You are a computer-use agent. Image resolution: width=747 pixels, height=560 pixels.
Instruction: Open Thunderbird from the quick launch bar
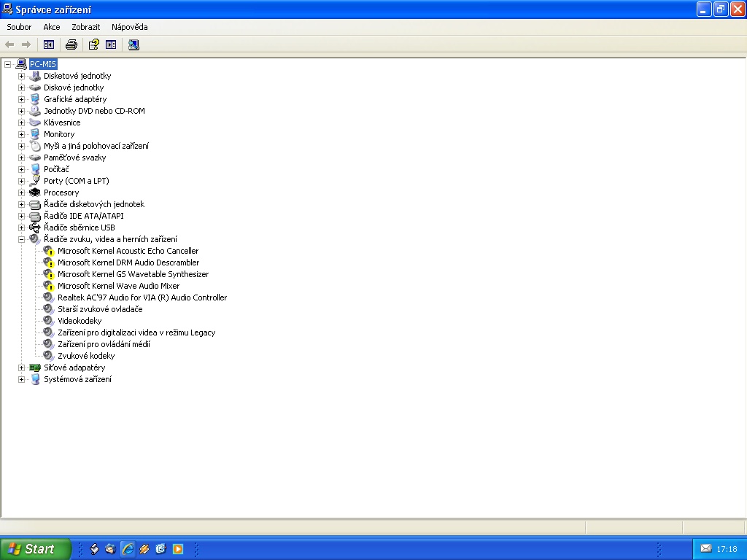tap(111, 549)
